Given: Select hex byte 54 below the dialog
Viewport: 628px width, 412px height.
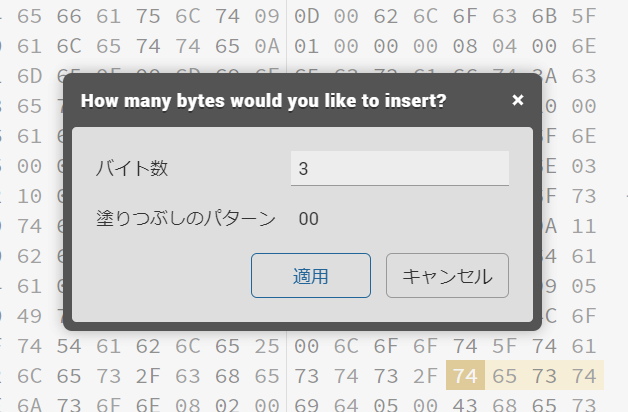Looking at the screenshot, I should pyautogui.click(x=69, y=346).
